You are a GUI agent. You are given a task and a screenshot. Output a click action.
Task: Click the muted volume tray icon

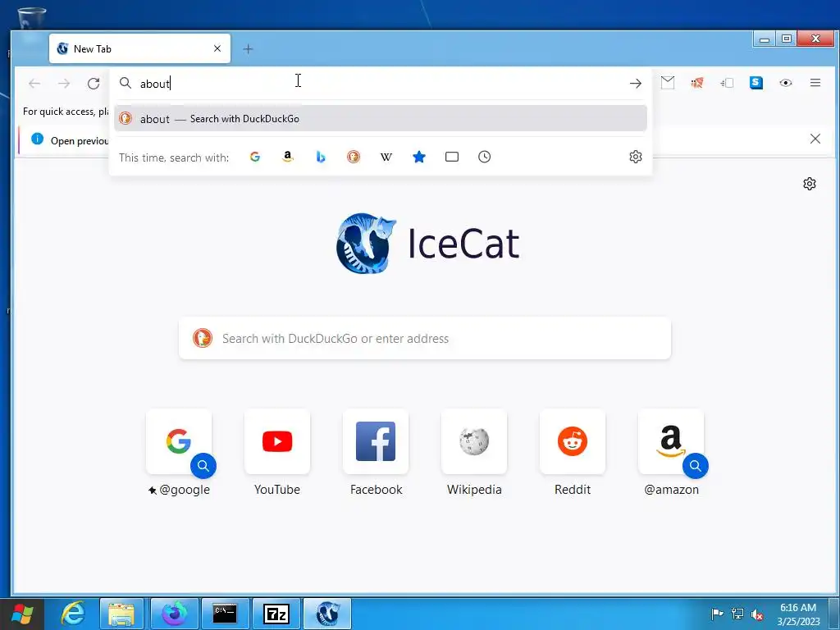pos(757,614)
